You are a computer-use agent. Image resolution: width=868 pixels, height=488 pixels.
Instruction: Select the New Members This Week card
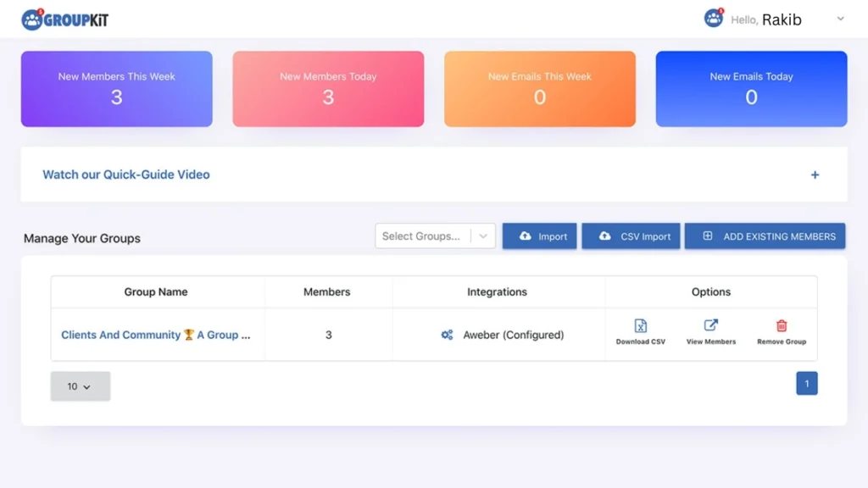click(x=116, y=89)
